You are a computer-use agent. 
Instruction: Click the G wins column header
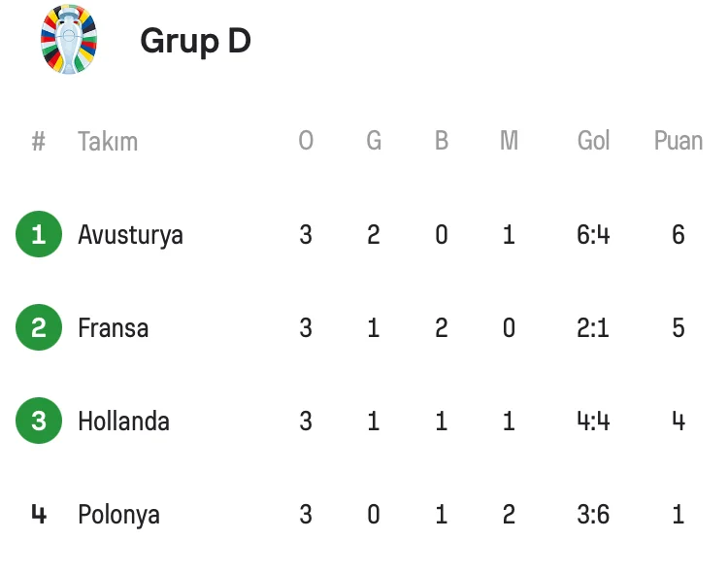coord(374,142)
